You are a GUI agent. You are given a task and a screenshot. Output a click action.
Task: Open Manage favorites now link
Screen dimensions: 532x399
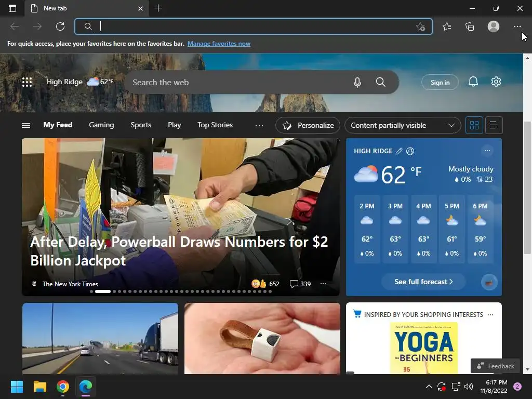pyautogui.click(x=219, y=44)
